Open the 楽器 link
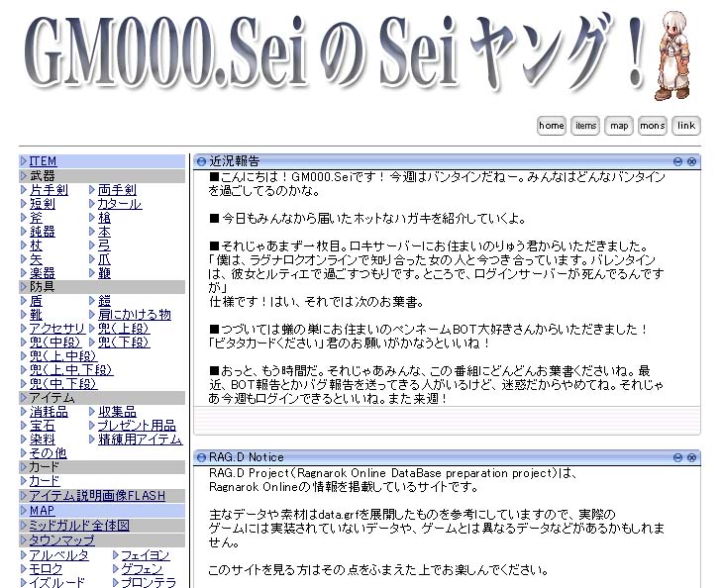This screenshot has height=588, width=722. point(43,272)
